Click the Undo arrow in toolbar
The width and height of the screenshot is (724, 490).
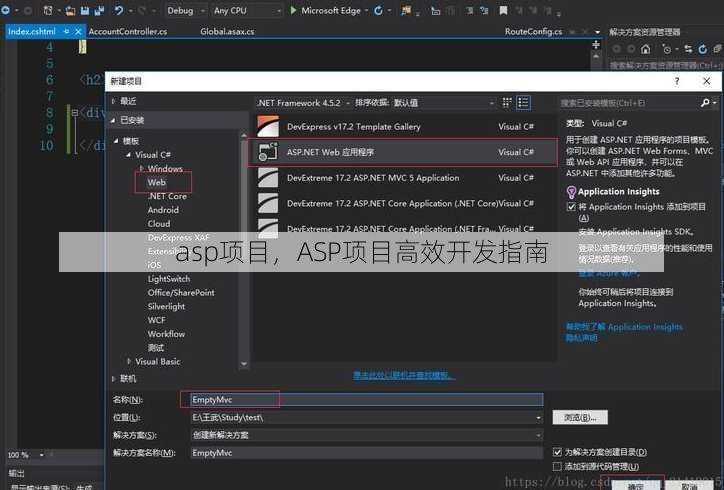[x=119, y=10]
